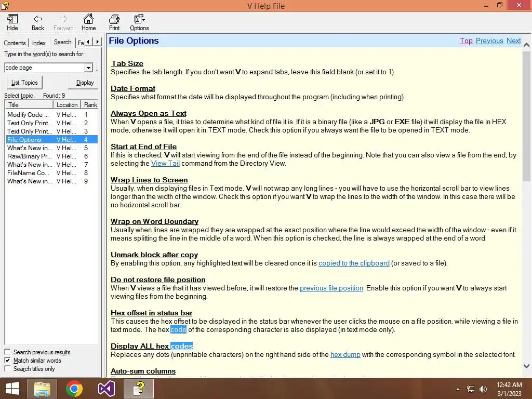This screenshot has width=532, height=399.
Task: Select the Help file taskbar icon
Action: click(x=138, y=389)
